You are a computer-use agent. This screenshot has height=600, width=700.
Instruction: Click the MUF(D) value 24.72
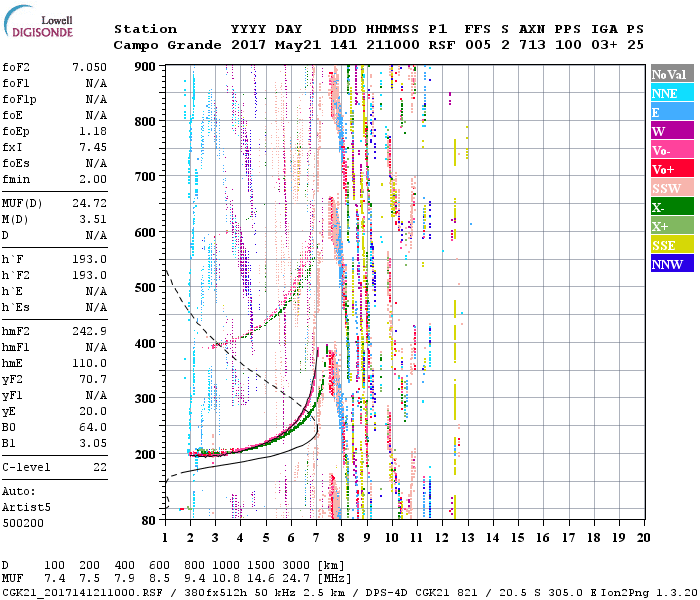click(x=89, y=204)
